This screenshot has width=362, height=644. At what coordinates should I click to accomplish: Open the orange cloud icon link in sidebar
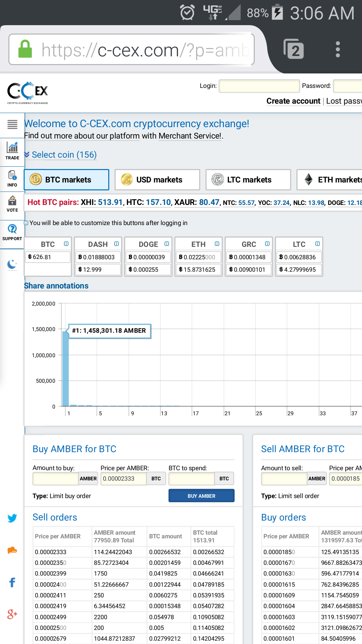12,550
